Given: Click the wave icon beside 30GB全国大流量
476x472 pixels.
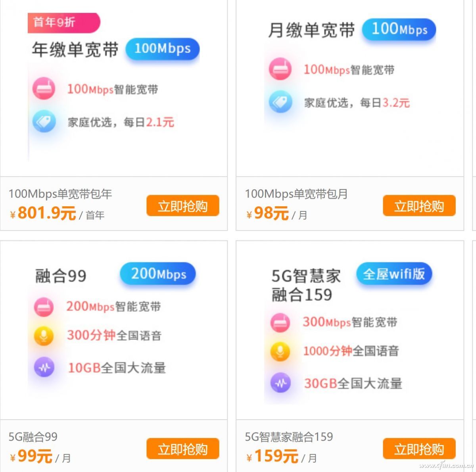Looking at the screenshot, I should 280,383.
